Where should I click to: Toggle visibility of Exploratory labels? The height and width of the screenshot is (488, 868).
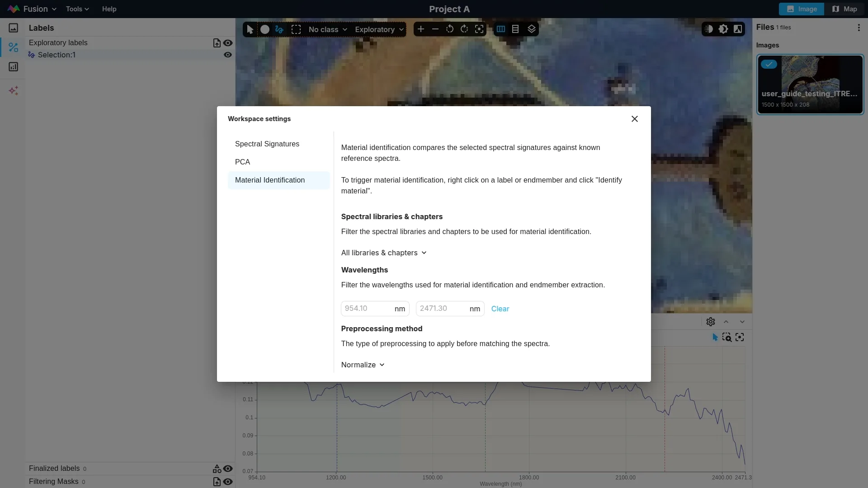click(228, 43)
